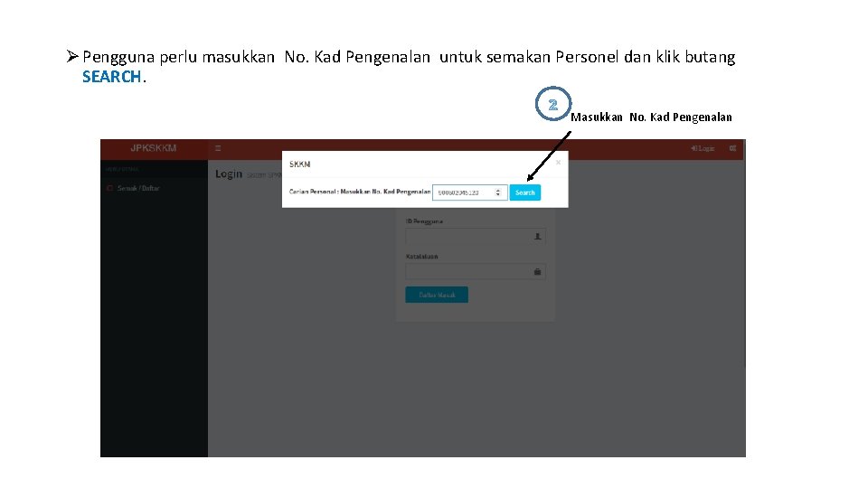Click the ID Pengguna input field
Image resolution: width=868 pixels, height=488 pixels.
476,236
